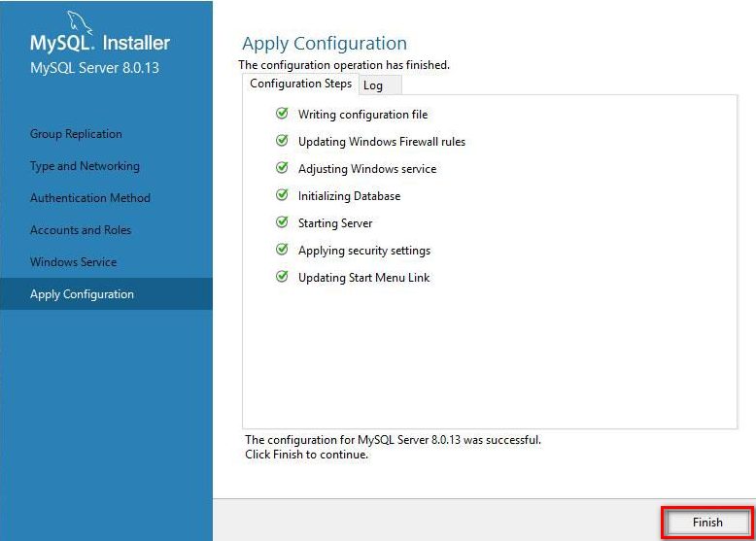Click the 'Applying security settings' step text

tap(364, 251)
